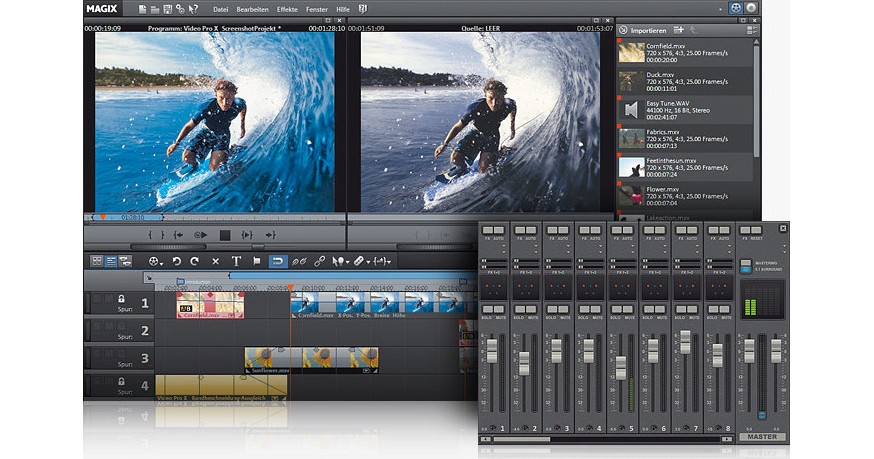This screenshot has height=459, width=874.
Task: Expand the upper dropdown arrow on master strip
Action: point(784,245)
